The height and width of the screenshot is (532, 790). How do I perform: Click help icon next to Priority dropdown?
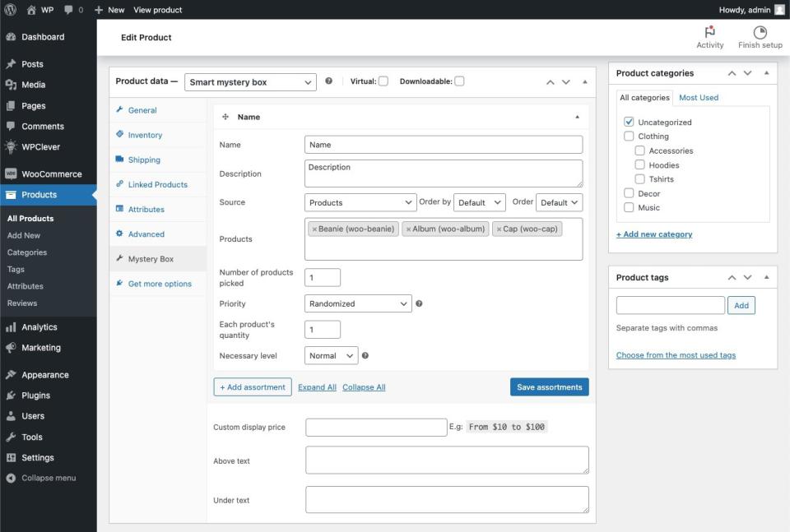[419, 303]
